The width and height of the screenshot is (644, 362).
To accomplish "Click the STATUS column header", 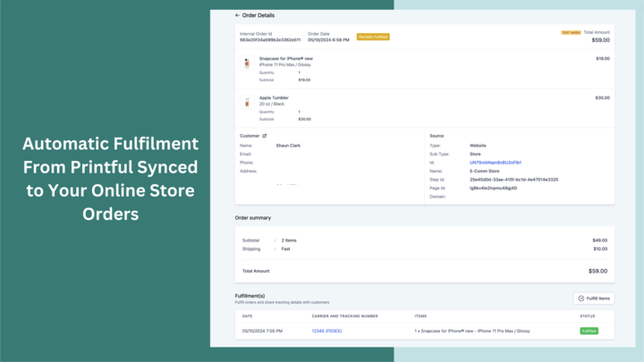I will pyautogui.click(x=588, y=316).
